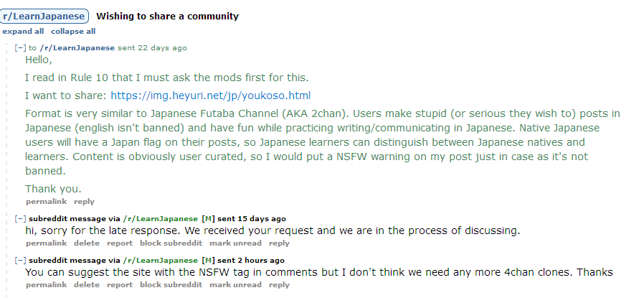Collapse the subreddit message sent 15 days ago

(x=20, y=219)
